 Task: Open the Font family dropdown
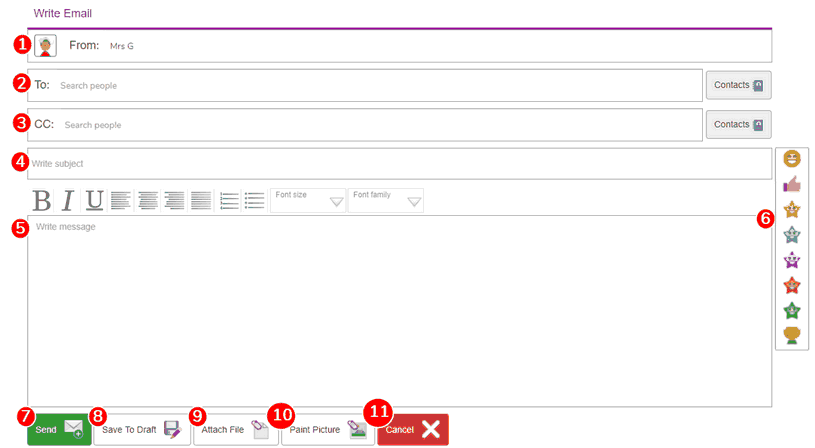pos(386,200)
